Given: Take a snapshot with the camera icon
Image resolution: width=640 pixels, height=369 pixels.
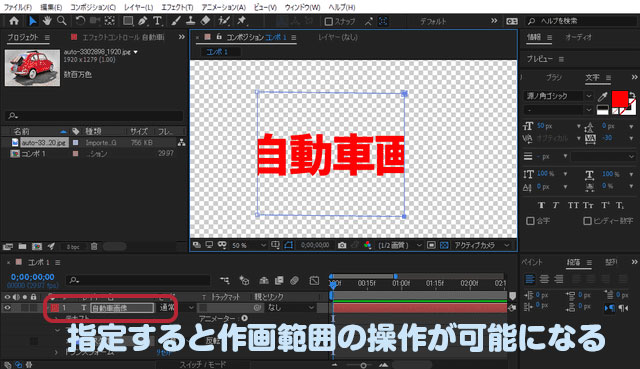Looking at the screenshot, I should point(342,245).
